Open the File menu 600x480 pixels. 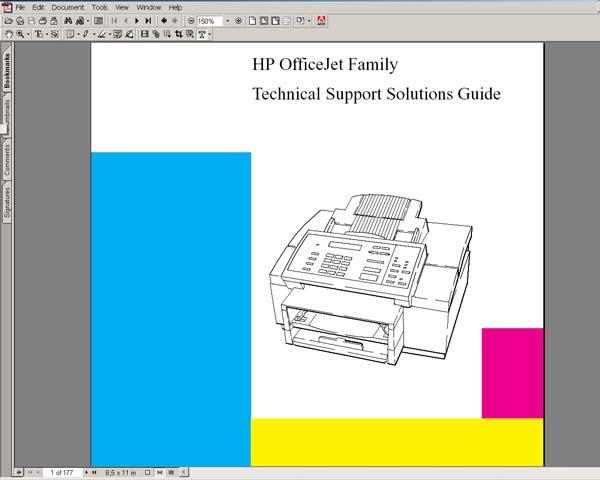coord(20,7)
